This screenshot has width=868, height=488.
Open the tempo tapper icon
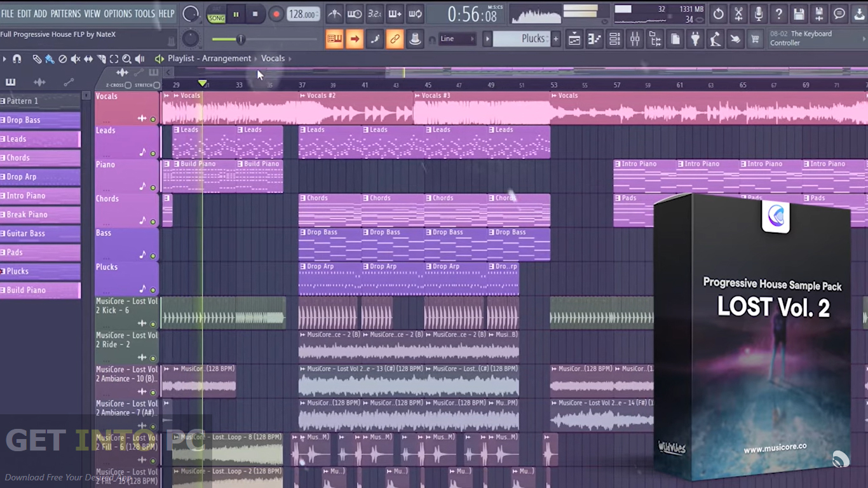(x=715, y=39)
